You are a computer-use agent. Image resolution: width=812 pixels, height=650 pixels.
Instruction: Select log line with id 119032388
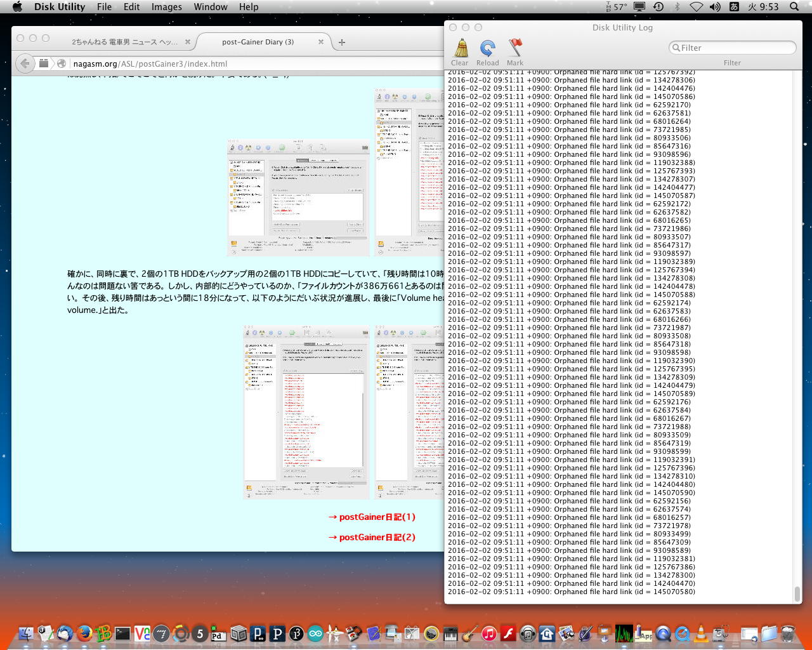[x=572, y=162]
